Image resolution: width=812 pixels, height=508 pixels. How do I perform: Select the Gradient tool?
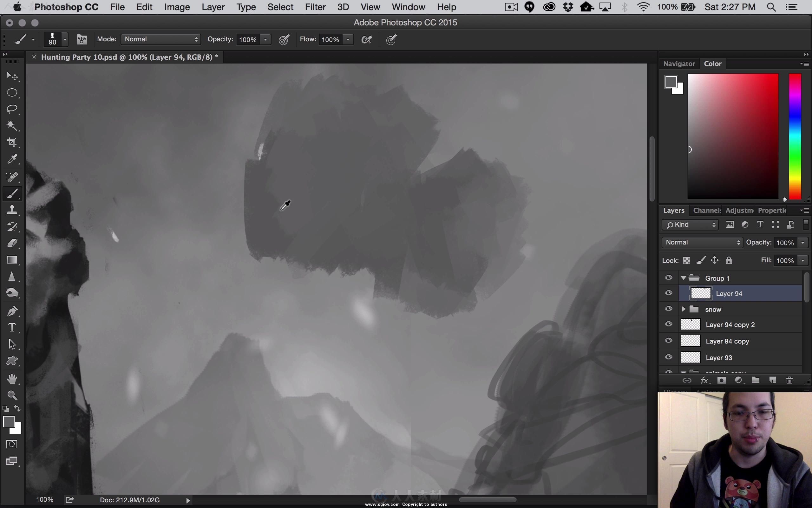pos(12,260)
